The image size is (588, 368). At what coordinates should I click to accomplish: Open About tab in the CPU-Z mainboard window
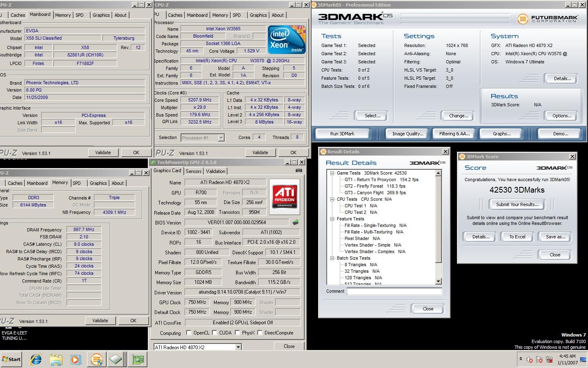click(120, 15)
